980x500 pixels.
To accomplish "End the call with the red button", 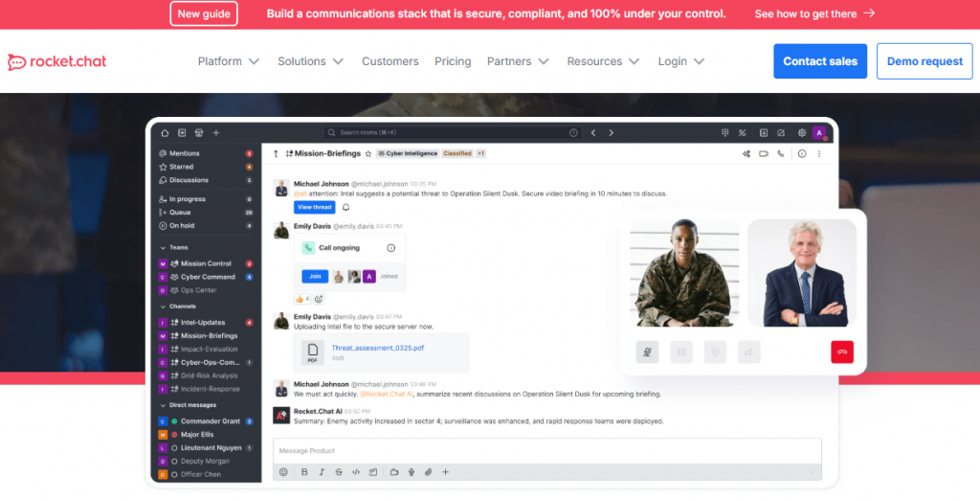I will [x=842, y=352].
